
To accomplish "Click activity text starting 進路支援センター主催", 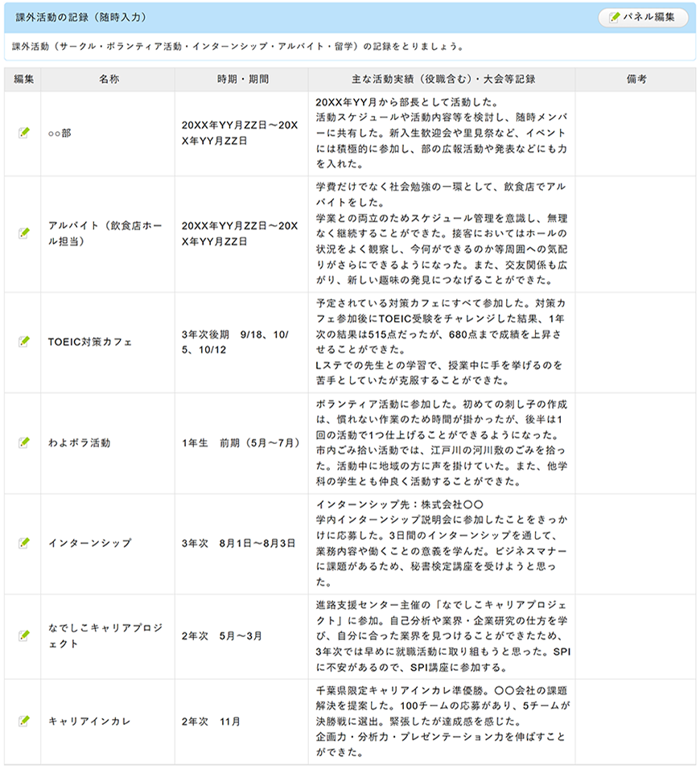I will tap(443, 636).
